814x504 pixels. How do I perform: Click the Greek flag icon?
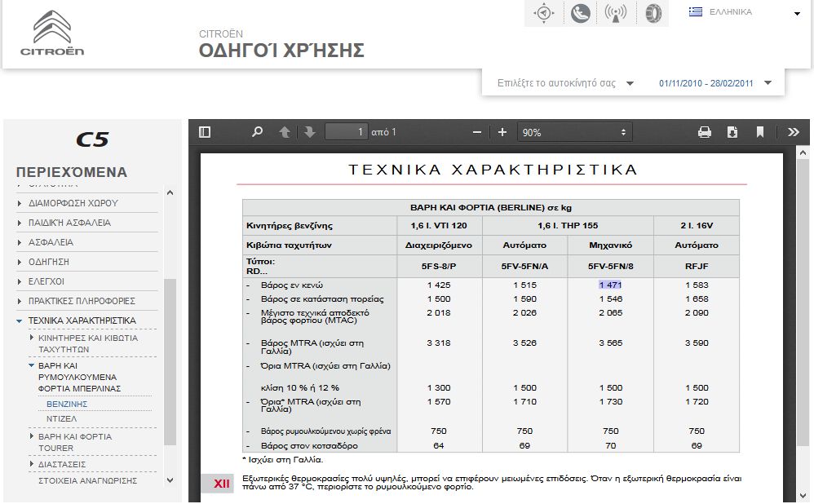pos(696,11)
